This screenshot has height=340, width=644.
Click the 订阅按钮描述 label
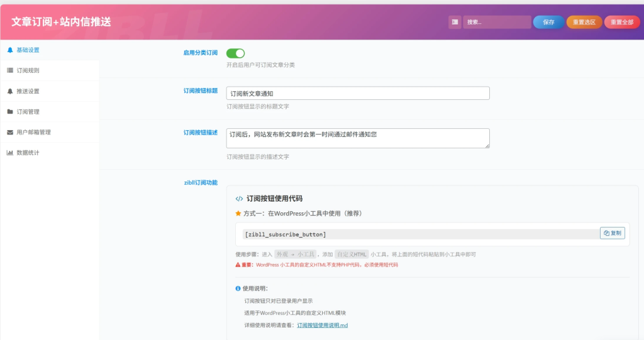(201, 133)
